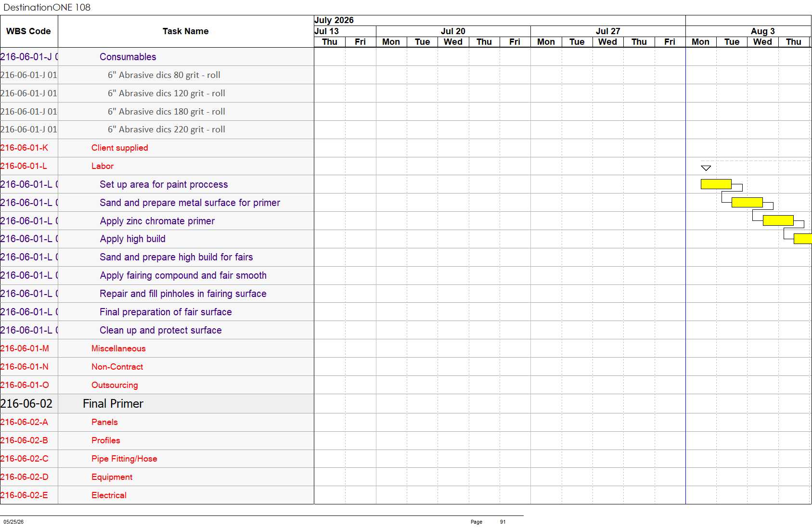Select the Apply zinc chromate primer Gantt bar
812x528 pixels.
(778, 220)
